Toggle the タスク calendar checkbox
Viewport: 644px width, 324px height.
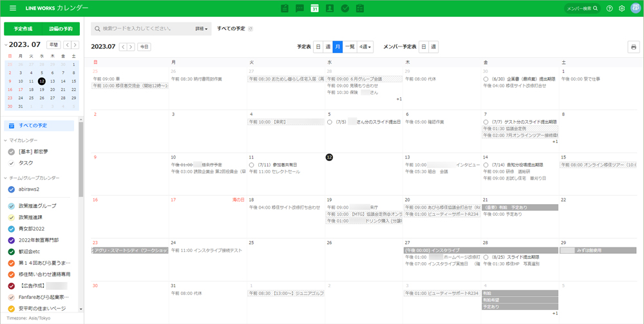[x=12, y=163]
